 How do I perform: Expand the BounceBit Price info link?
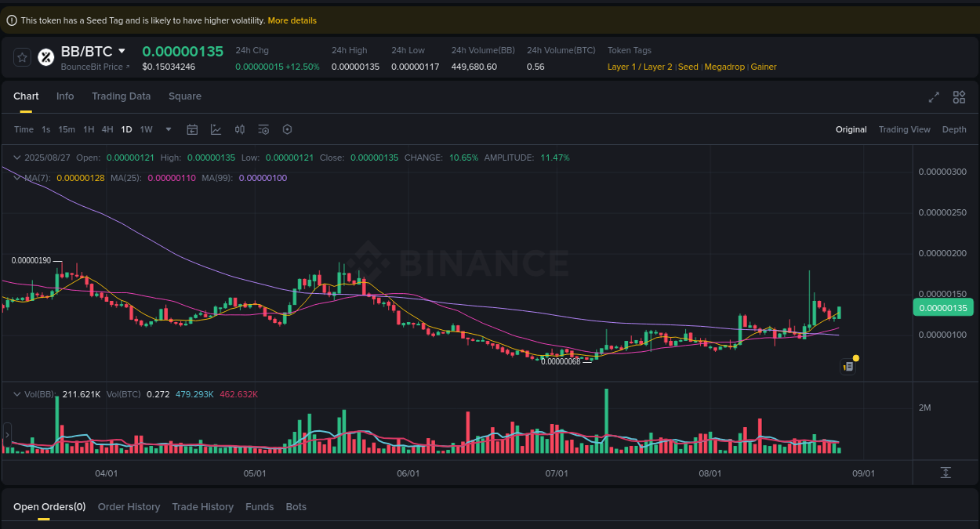coord(96,67)
